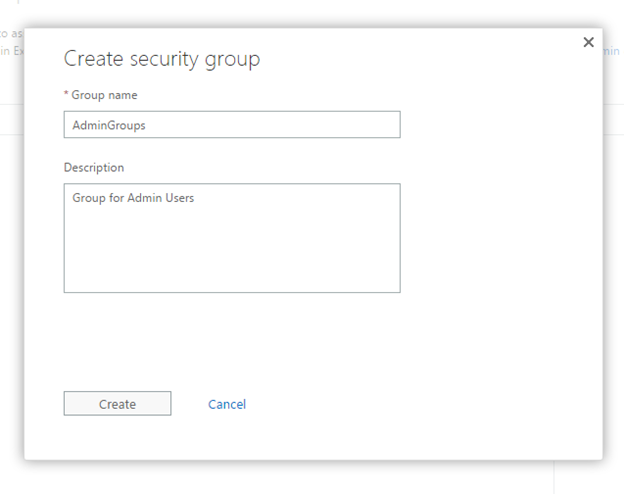Cancel the security group creation
624x494 pixels.
pyautogui.click(x=227, y=404)
